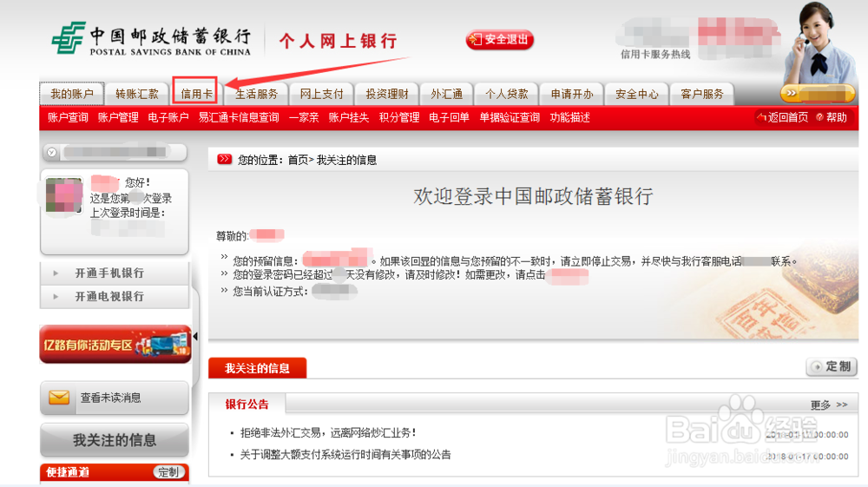Open the 投资理财 tab
Image resolution: width=868 pixels, height=487 pixels.
tap(387, 94)
